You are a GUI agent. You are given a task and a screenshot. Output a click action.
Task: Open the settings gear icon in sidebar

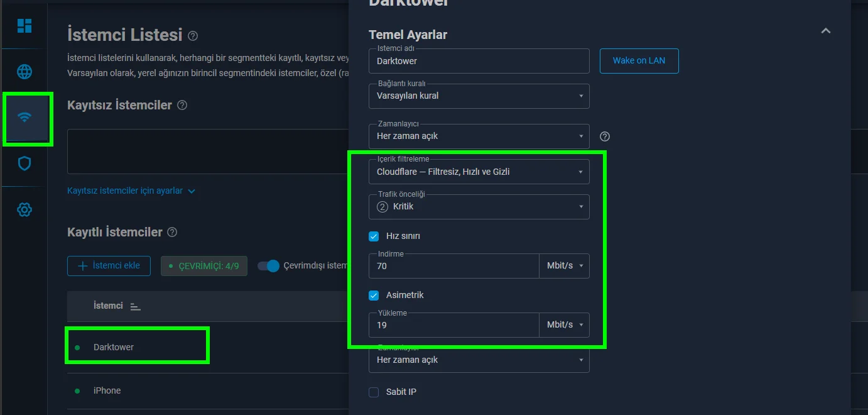pos(24,209)
